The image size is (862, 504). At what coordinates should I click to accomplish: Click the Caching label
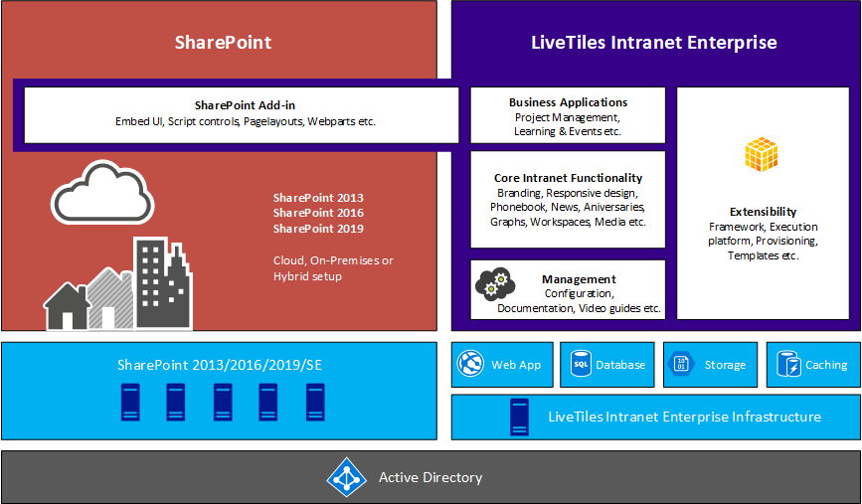pyautogui.click(x=826, y=365)
